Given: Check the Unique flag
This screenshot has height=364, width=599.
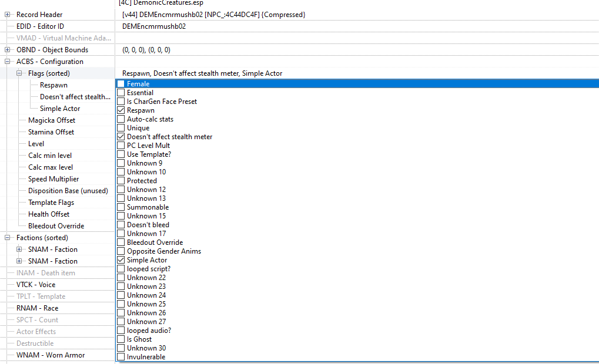Looking at the screenshot, I should (x=121, y=127).
